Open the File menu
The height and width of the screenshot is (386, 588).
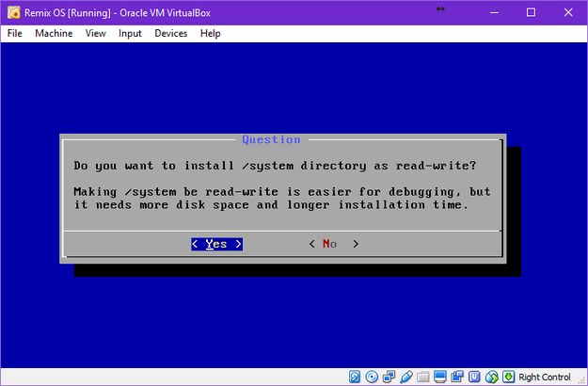click(15, 33)
